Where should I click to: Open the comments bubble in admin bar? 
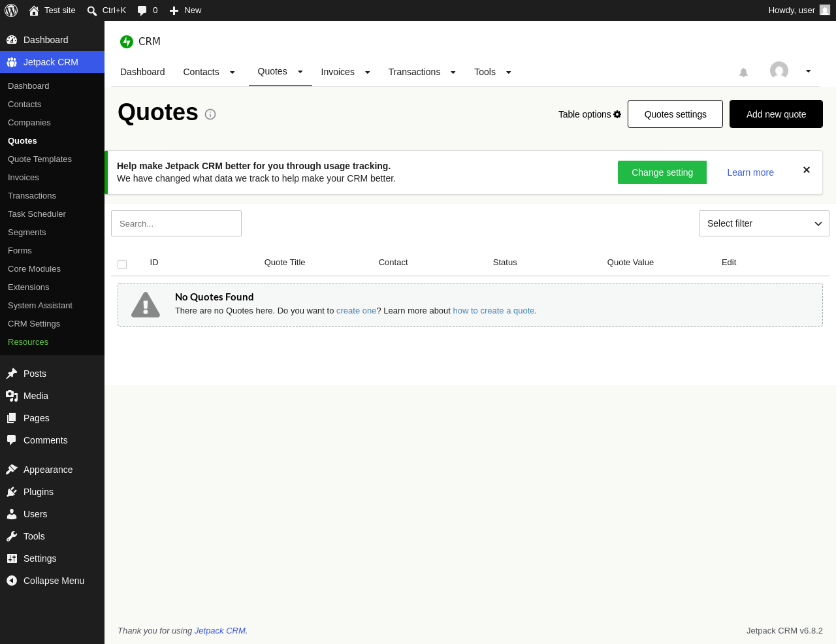pyautogui.click(x=142, y=10)
